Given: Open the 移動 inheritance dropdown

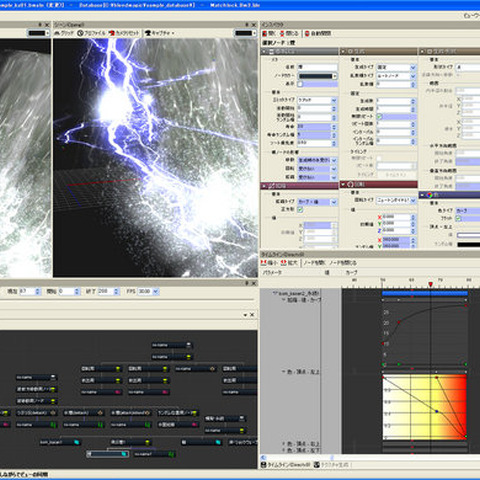Looking at the screenshot, I should click(x=334, y=160).
